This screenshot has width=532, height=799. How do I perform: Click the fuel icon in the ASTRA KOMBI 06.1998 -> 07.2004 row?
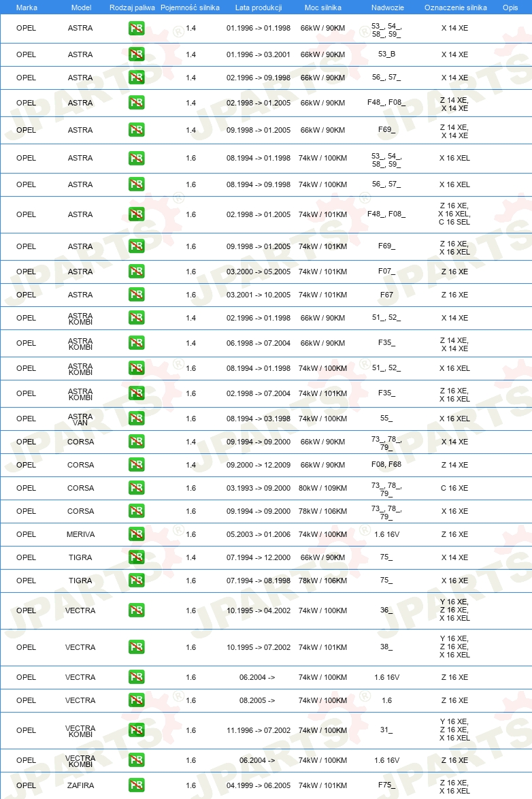136,342
